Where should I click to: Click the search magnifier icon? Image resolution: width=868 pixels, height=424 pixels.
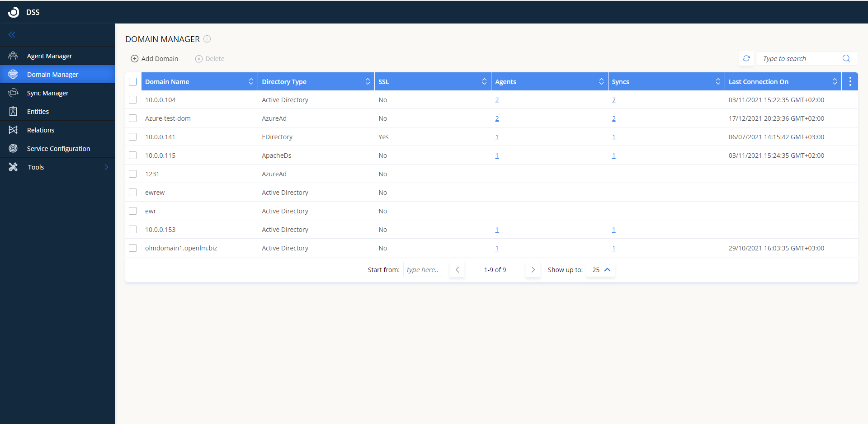click(x=846, y=59)
